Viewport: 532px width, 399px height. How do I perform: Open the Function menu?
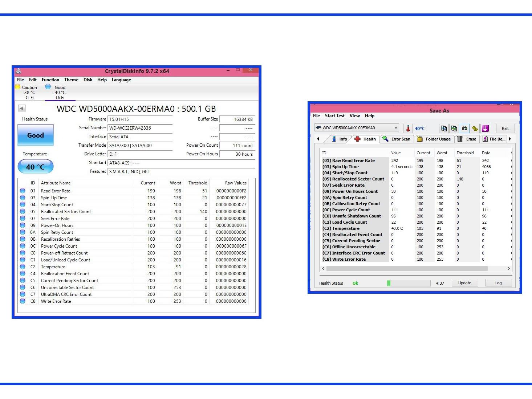(50, 80)
